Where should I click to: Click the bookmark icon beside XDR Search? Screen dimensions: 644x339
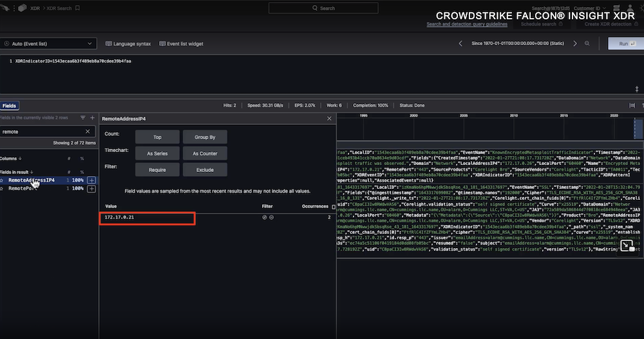pyautogui.click(x=78, y=8)
